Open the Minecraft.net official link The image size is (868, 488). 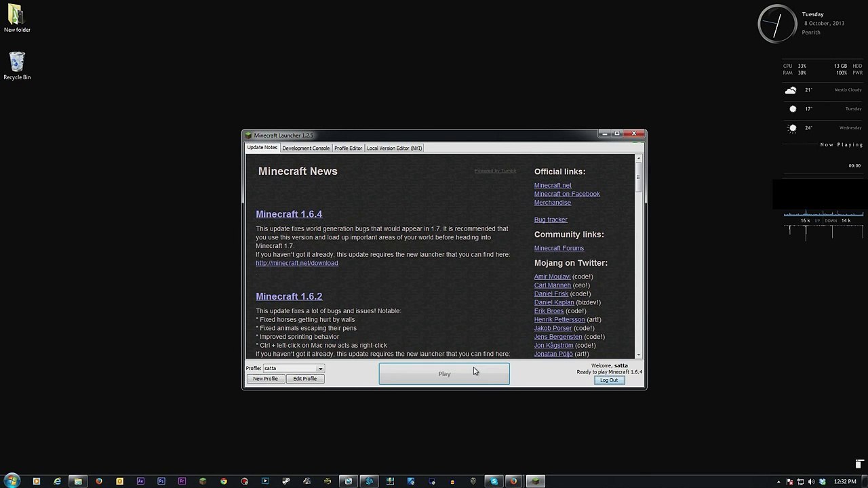click(x=553, y=185)
